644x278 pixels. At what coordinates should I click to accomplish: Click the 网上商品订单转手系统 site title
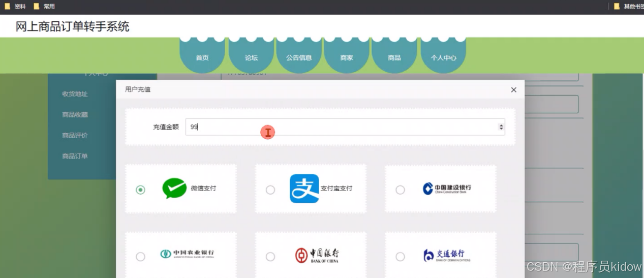coord(73,26)
